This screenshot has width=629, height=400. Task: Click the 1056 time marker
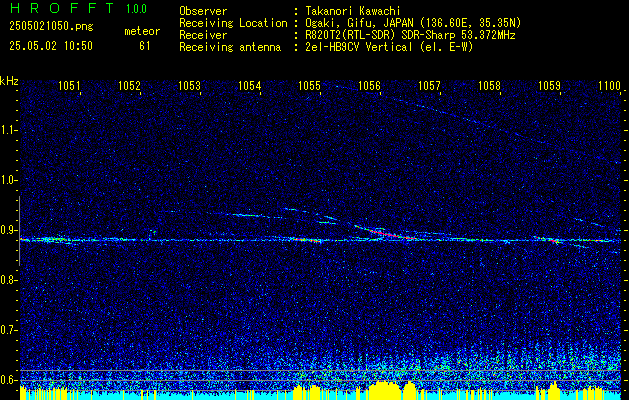coord(369,85)
